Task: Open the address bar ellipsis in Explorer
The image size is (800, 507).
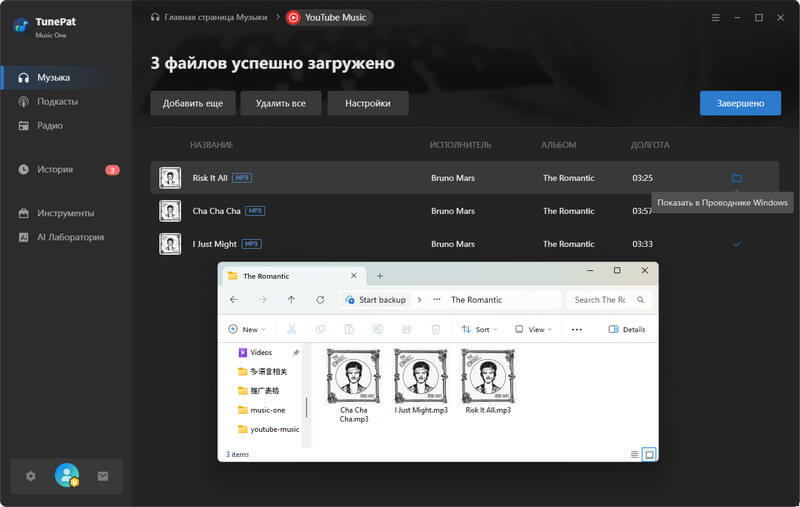Action: pos(437,300)
